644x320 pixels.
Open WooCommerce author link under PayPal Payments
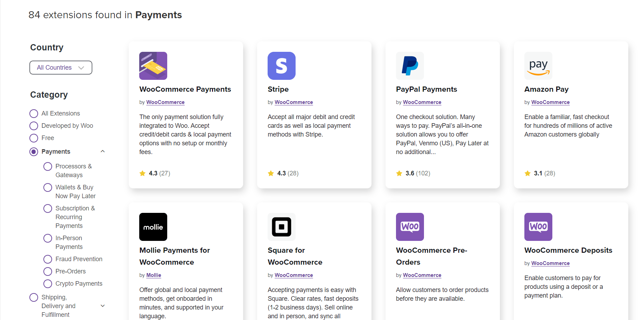coord(422,102)
